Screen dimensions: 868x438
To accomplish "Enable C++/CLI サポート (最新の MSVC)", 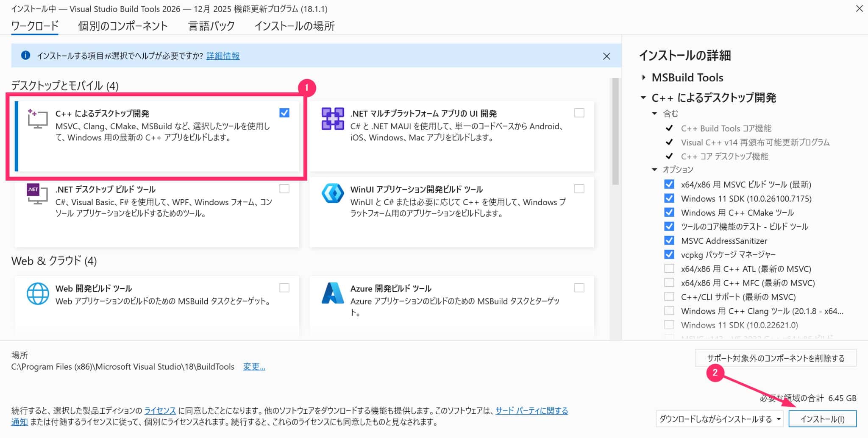I will click(x=669, y=296).
